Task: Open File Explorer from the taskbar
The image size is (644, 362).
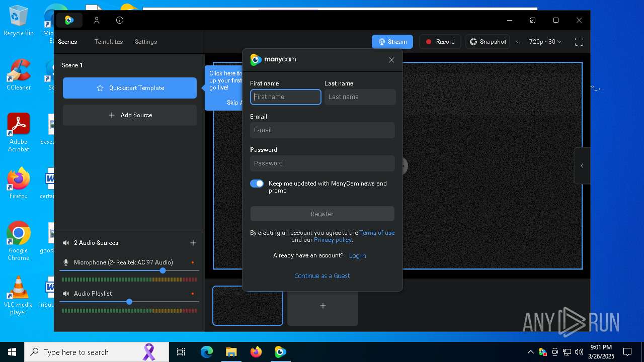Action: pos(231,352)
